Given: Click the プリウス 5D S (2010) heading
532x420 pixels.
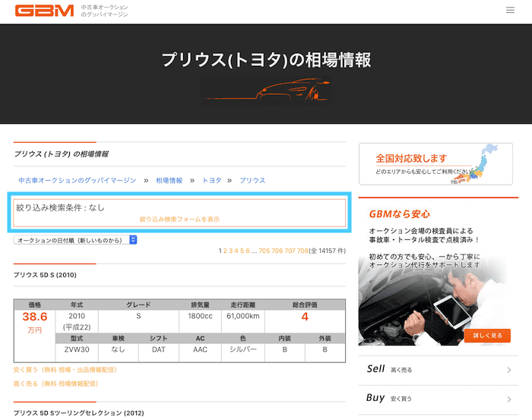Looking at the screenshot, I should point(45,275).
